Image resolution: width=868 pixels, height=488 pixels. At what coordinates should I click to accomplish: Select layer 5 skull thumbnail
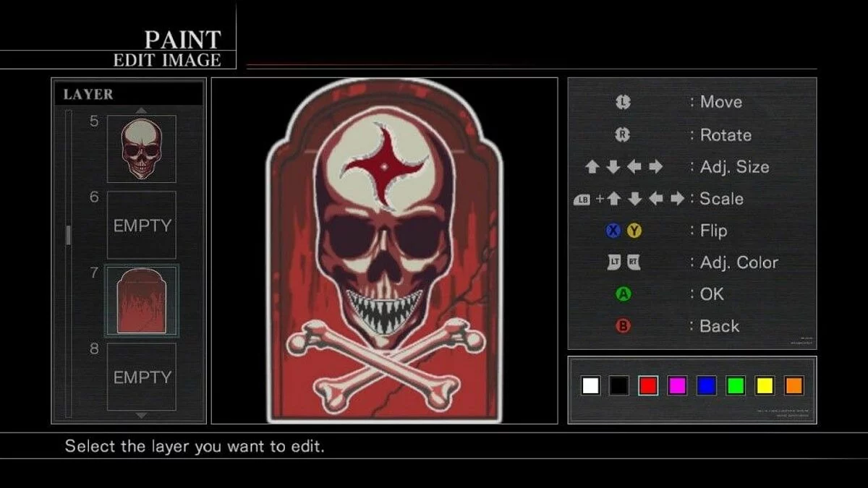(142, 149)
